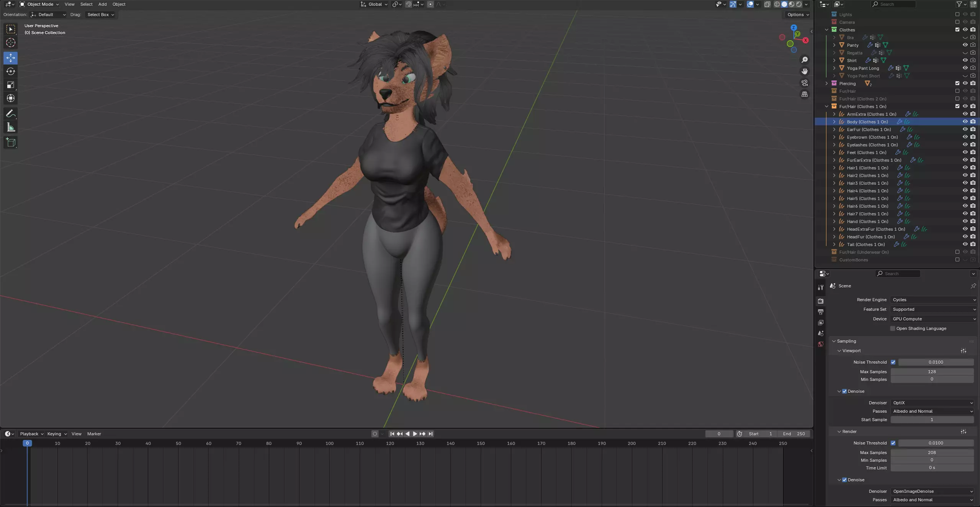Toggle the camera view icon
980x507 pixels.
(x=805, y=83)
